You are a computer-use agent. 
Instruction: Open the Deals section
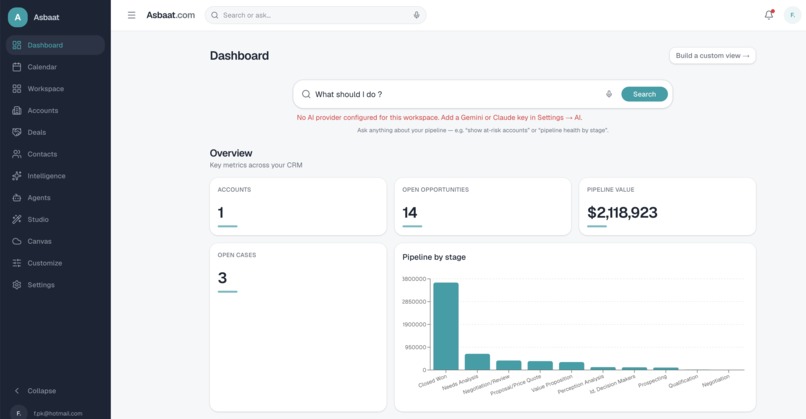click(x=56, y=132)
